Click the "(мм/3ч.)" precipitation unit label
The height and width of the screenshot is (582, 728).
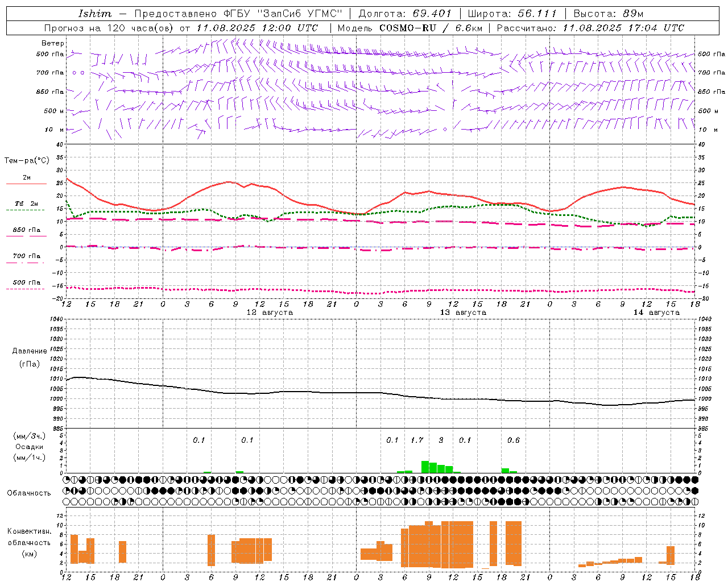coord(29,436)
